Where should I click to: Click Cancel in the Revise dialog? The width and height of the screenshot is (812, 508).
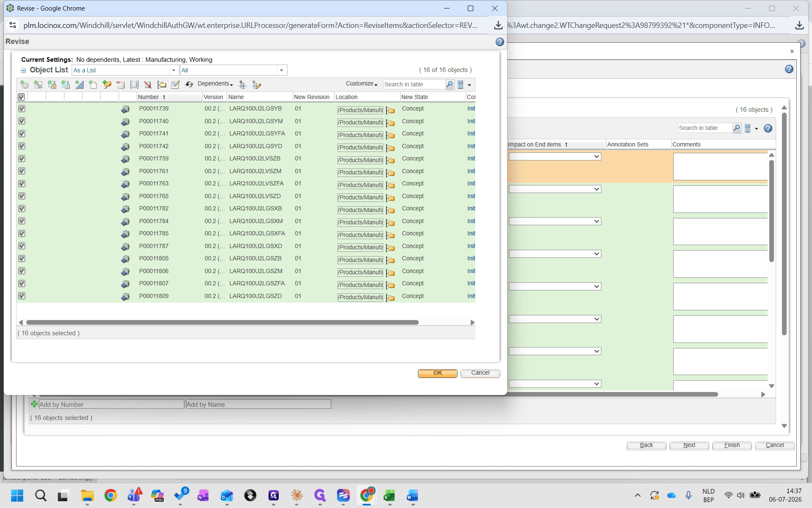click(480, 373)
